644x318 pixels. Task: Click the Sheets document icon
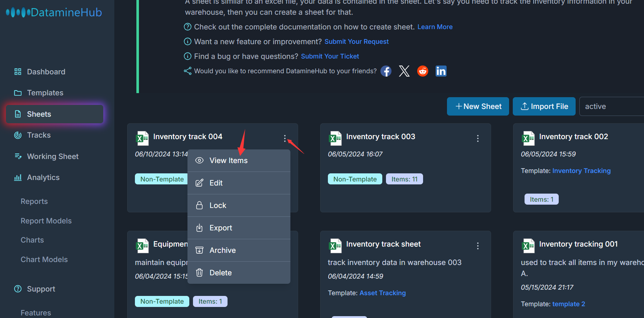(18, 114)
